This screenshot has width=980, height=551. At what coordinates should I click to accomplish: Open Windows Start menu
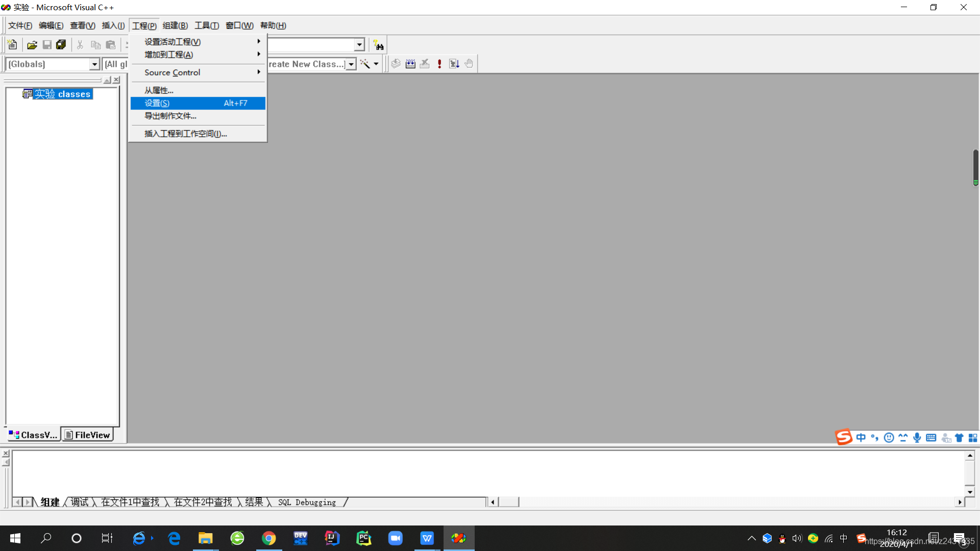(x=15, y=538)
